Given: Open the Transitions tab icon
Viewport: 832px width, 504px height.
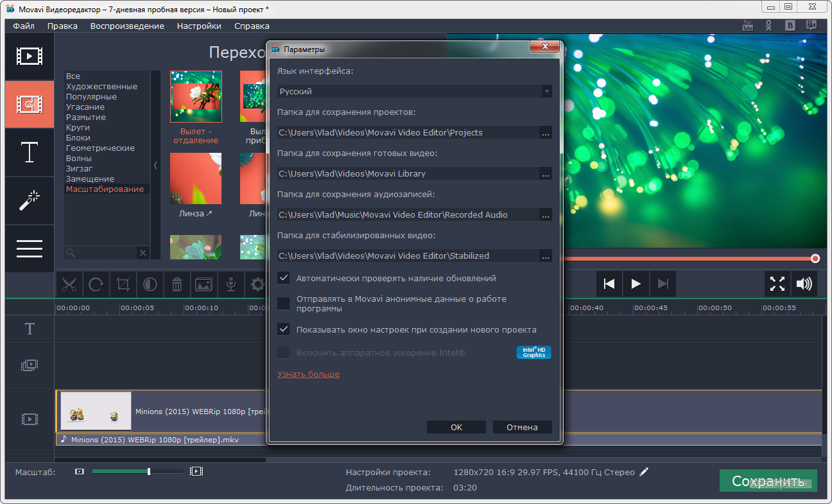Looking at the screenshot, I should [30, 104].
